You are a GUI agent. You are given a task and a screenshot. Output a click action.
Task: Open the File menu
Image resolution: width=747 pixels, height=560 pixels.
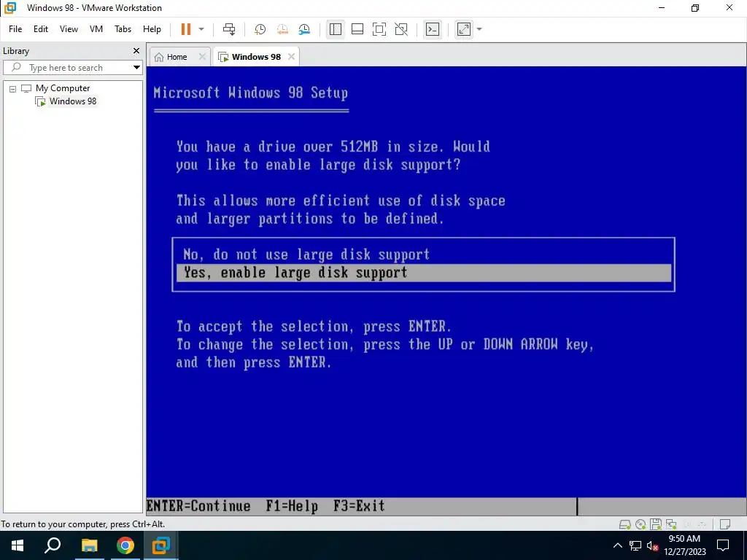click(15, 29)
